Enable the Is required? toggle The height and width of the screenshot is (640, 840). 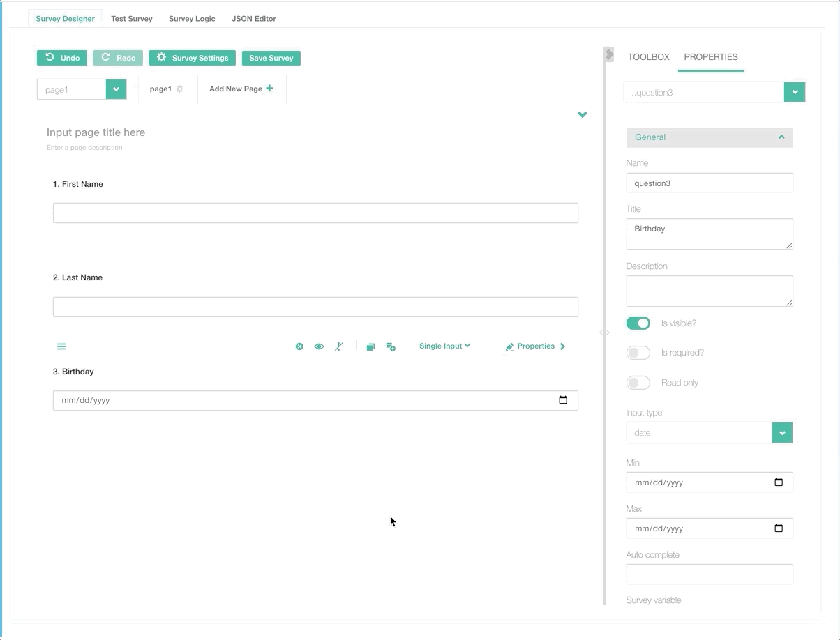click(x=638, y=353)
